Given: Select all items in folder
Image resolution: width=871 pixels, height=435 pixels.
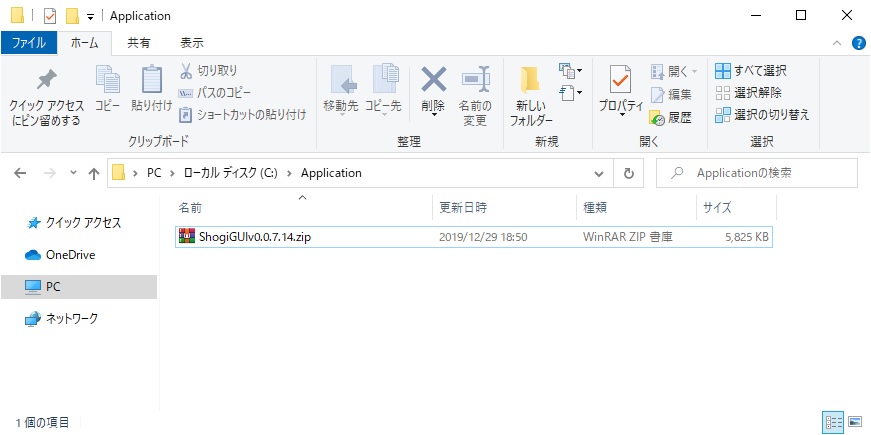Looking at the screenshot, I should (x=750, y=71).
